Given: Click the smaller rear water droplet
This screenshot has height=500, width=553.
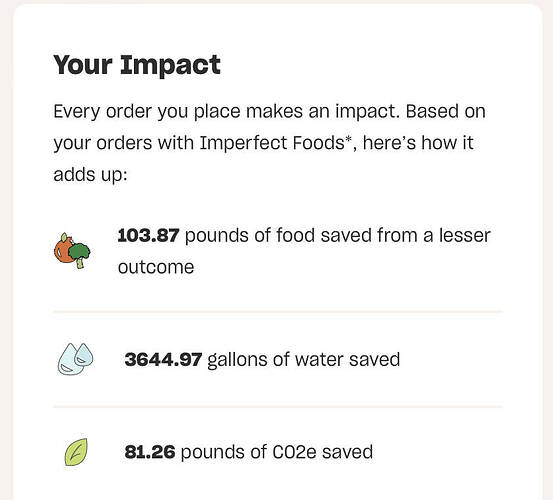Looking at the screenshot, I should tap(85, 354).
